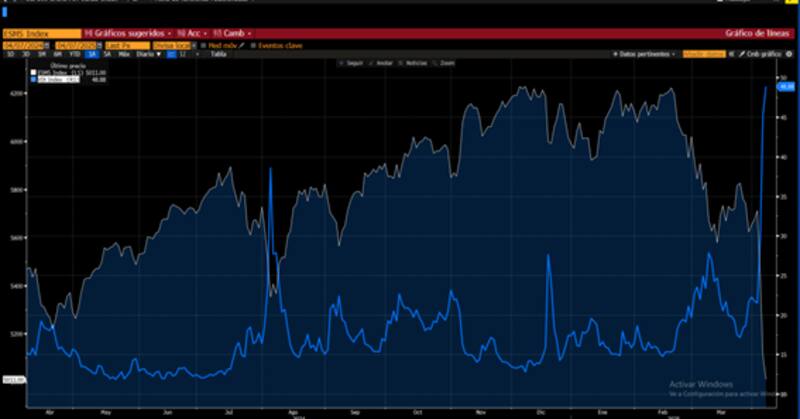Select the YTD time range tab

click(74, 54)
